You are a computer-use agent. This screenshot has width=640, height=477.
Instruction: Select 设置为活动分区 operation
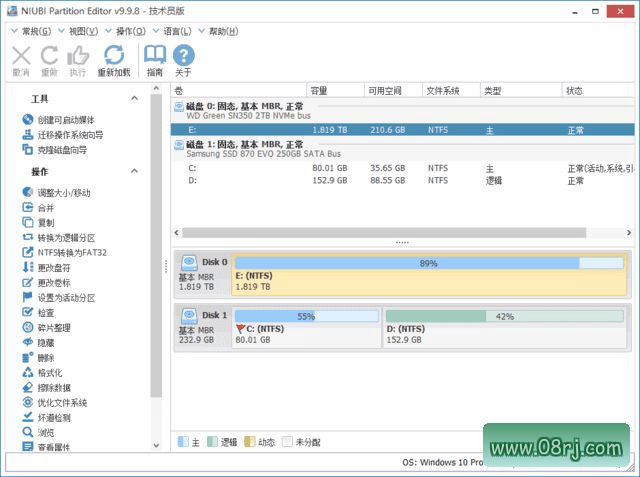coord(58,297)
